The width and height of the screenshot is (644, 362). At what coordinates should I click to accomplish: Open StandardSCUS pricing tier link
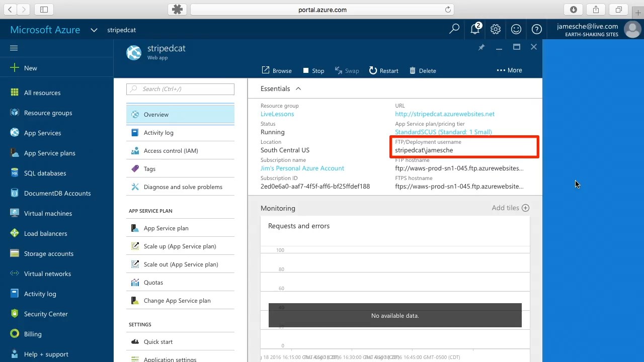[443, 132]
